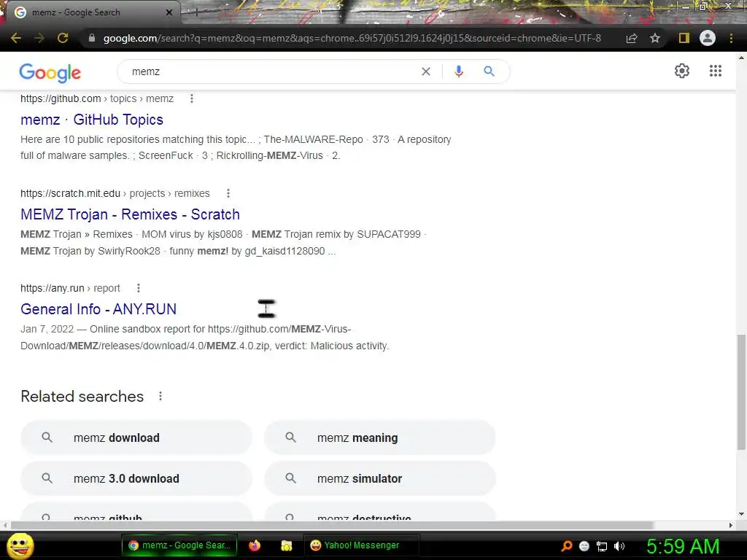Open the Chrome three-dot menu
747x560 pixels.
[731, 38]
